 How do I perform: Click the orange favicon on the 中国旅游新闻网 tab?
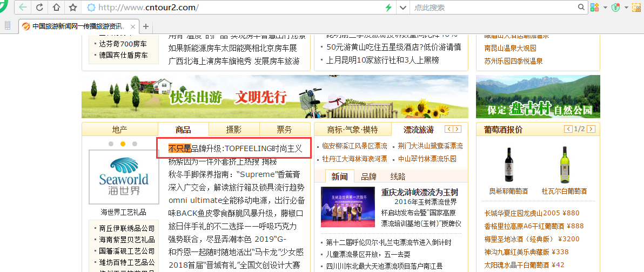coord(25,26)
